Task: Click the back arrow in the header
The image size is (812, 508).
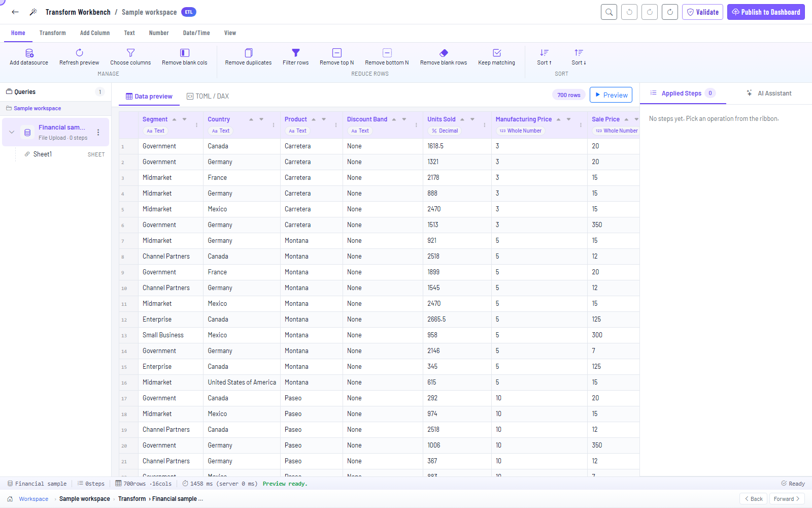Action: tap(15, 12)
